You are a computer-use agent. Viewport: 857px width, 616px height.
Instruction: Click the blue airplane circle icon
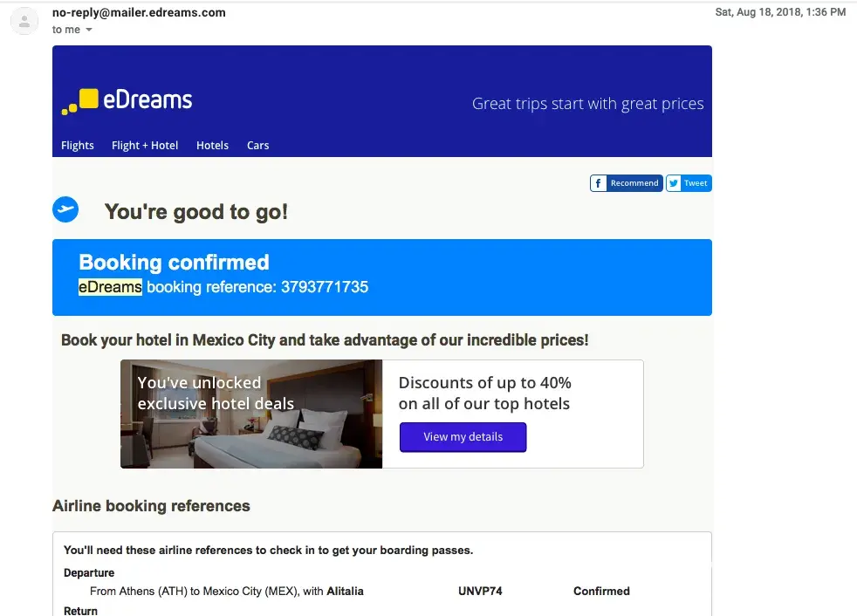65,209
